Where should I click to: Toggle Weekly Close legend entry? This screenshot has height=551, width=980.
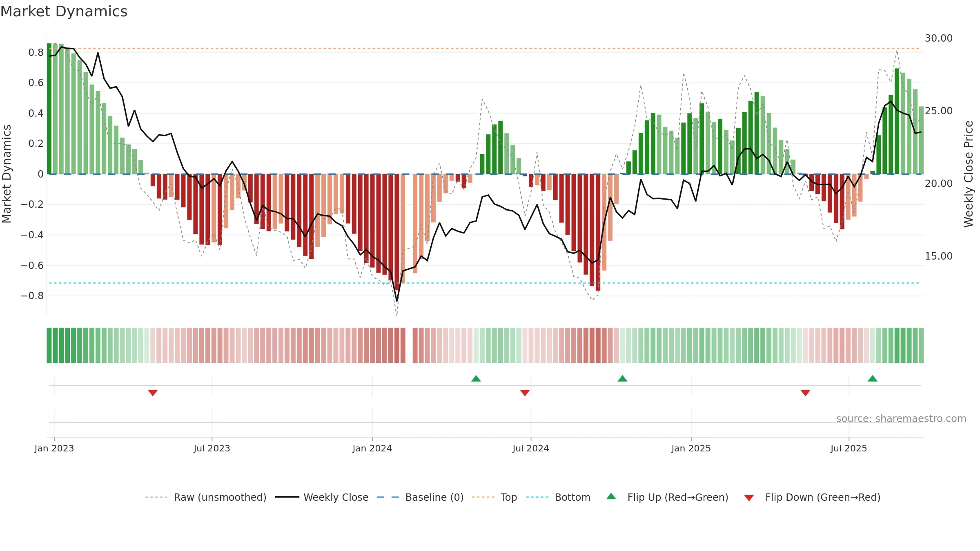pos(321,497)
